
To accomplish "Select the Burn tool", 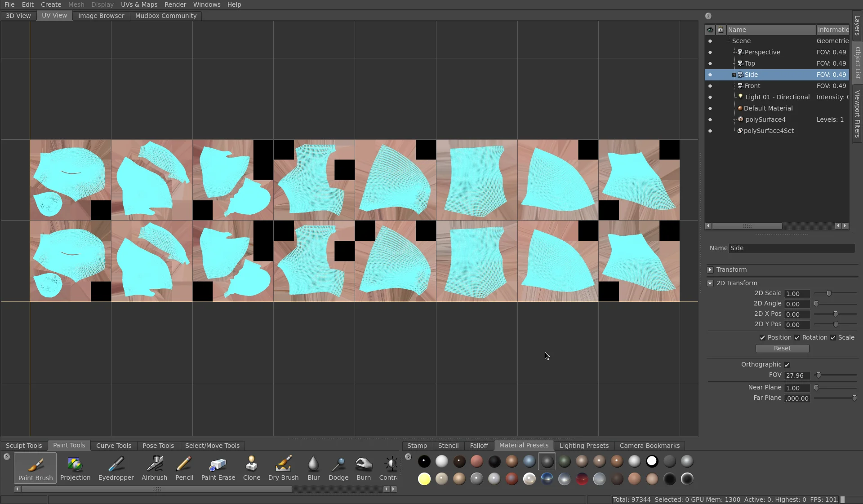I will coord(364,468).
